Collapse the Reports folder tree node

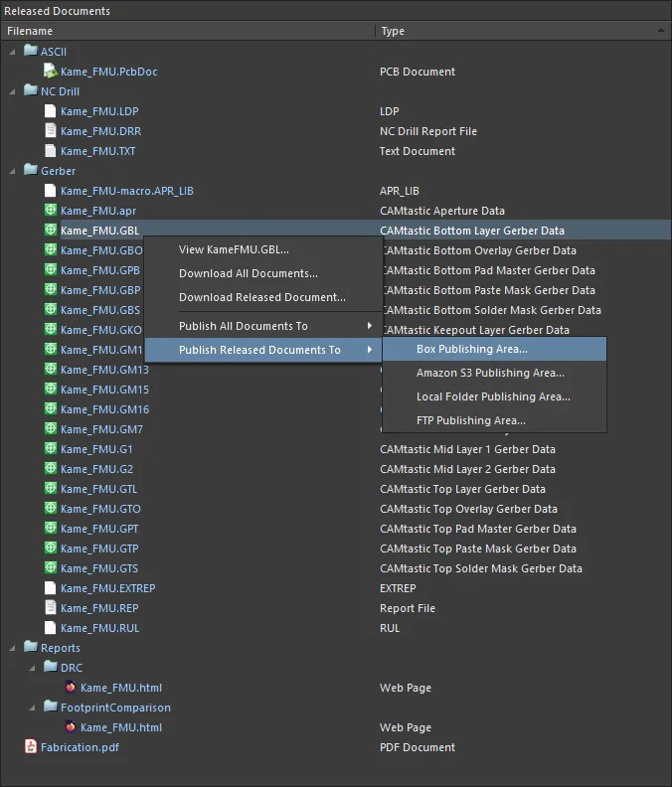click(x=13, y=648)
